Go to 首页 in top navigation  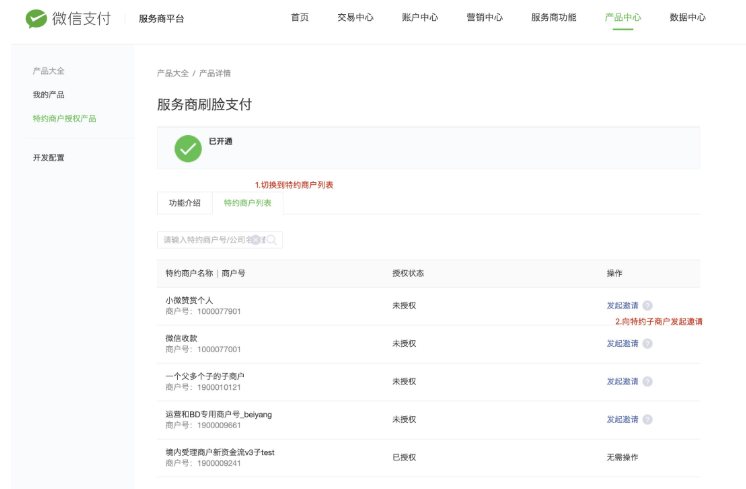click(x=300, y=18)
